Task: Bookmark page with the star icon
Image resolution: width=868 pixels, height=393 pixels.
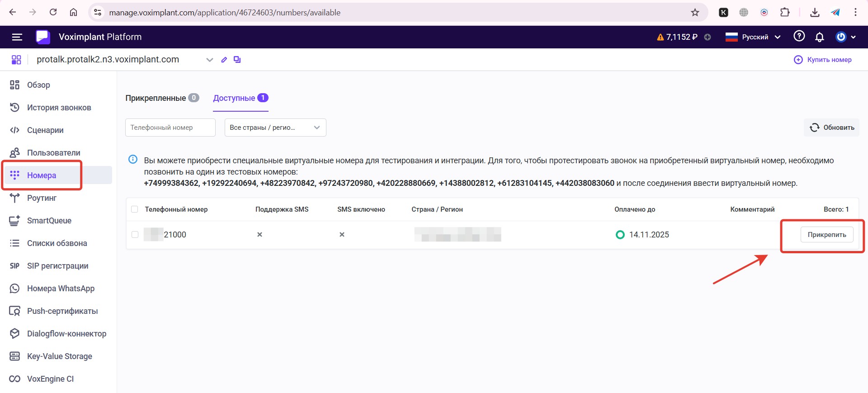Action: (695, 12)
